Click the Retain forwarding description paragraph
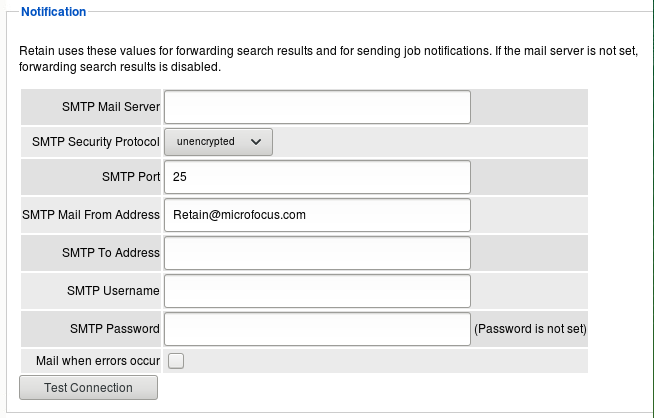The height and width of the screenshot is (418, 654). click(x=327, y=59)
